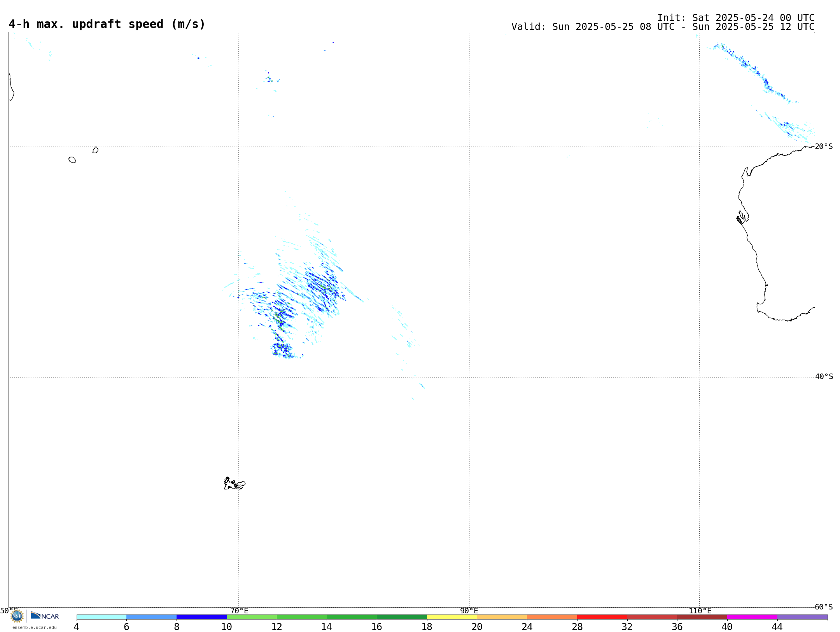Click the 'Init: Sat 2025-05-24 00 UTC' text
840x632 pixels.
point(736,18)
